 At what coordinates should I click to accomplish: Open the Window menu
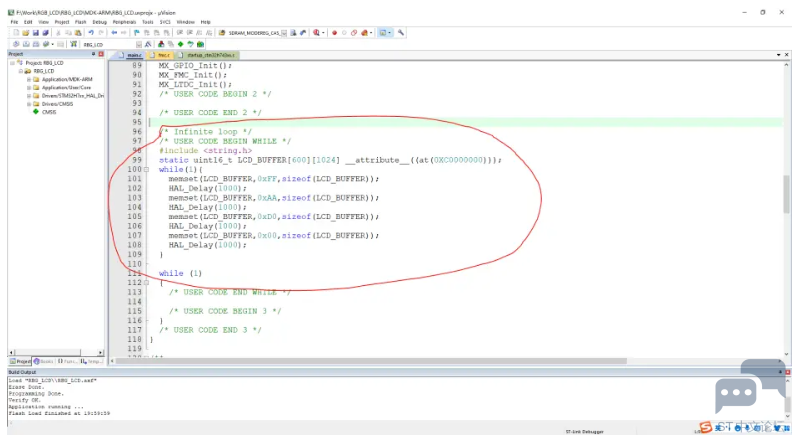(185, 22)
